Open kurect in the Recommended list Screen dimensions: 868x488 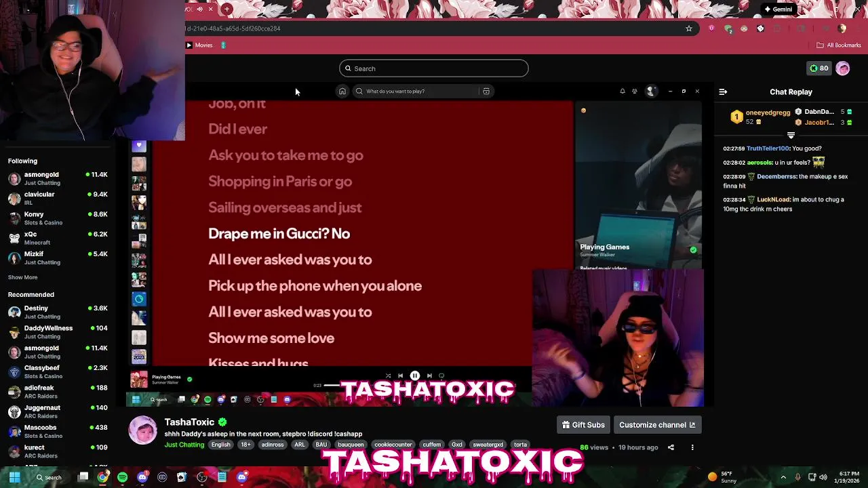point(58,451)
